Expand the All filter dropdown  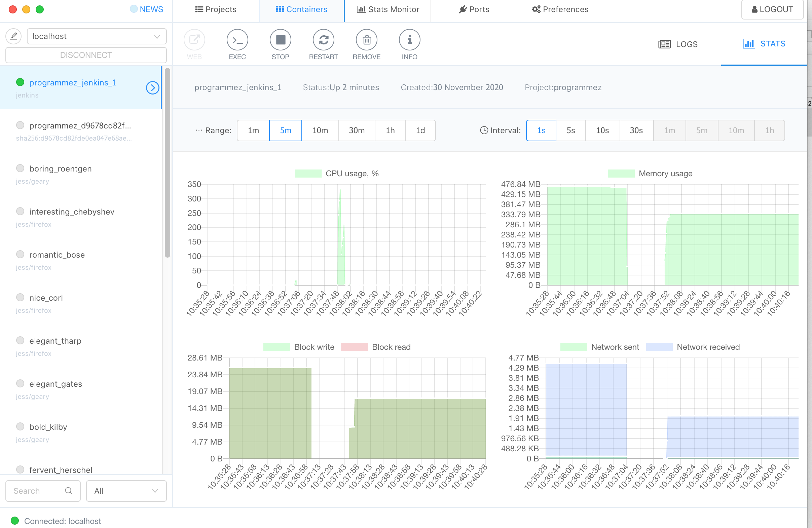point(126,490)
